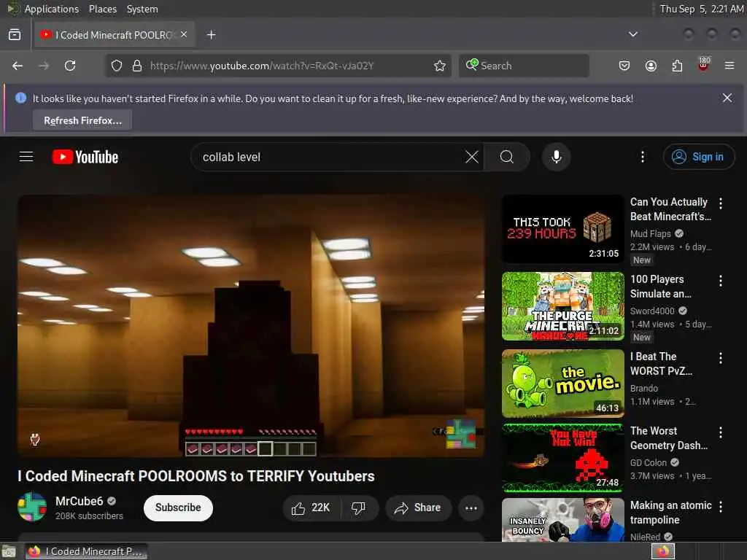Click the Firefox Search box
The width and height of the screenshot is (747, 560).
tap(524, 66)
